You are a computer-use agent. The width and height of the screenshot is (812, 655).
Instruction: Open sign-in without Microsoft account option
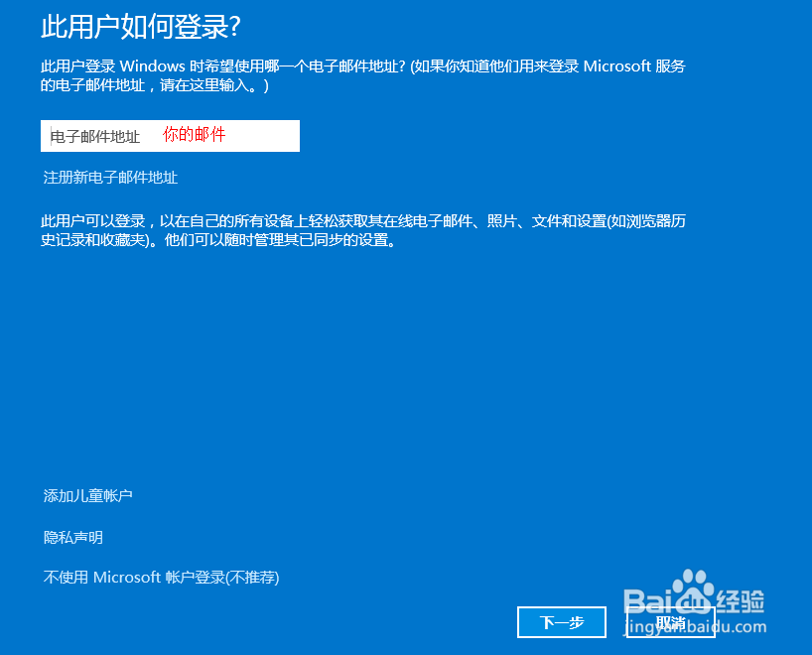pos(162,577)
